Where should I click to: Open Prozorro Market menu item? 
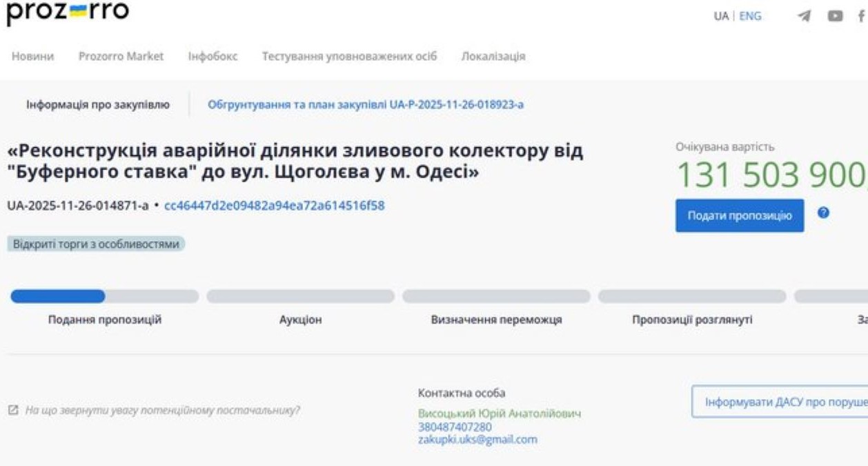[121, 57]
